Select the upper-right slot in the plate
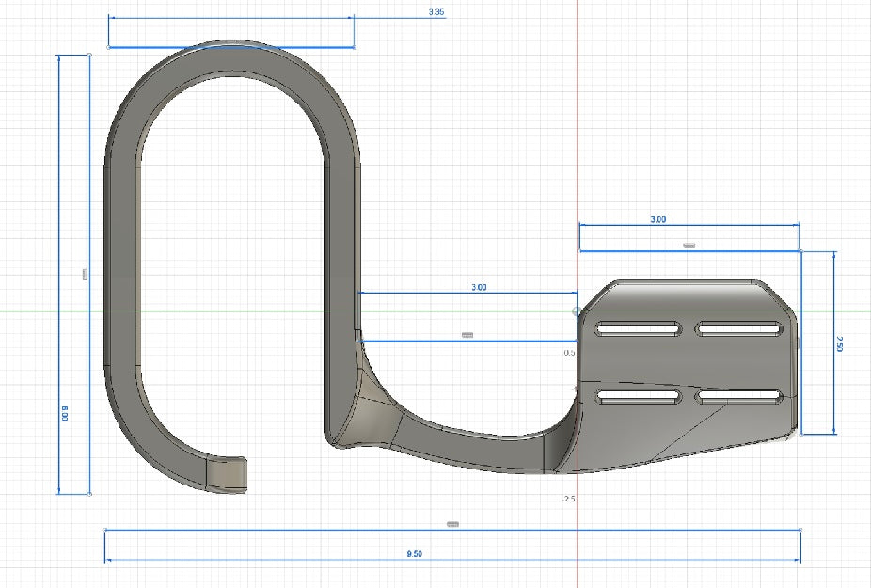This screenshot has width=871, height=588. 739,328
